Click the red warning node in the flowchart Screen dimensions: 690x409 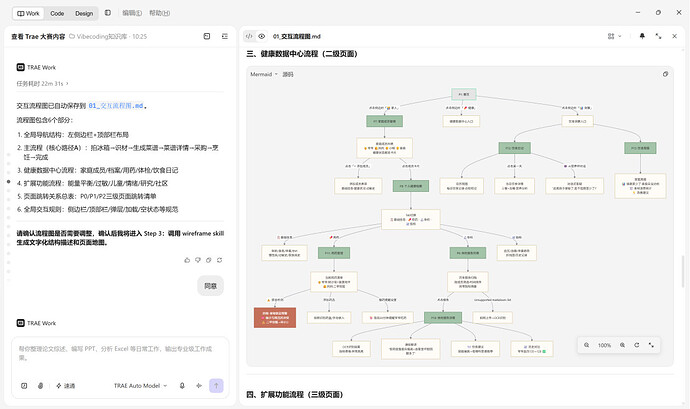point(275,317)
